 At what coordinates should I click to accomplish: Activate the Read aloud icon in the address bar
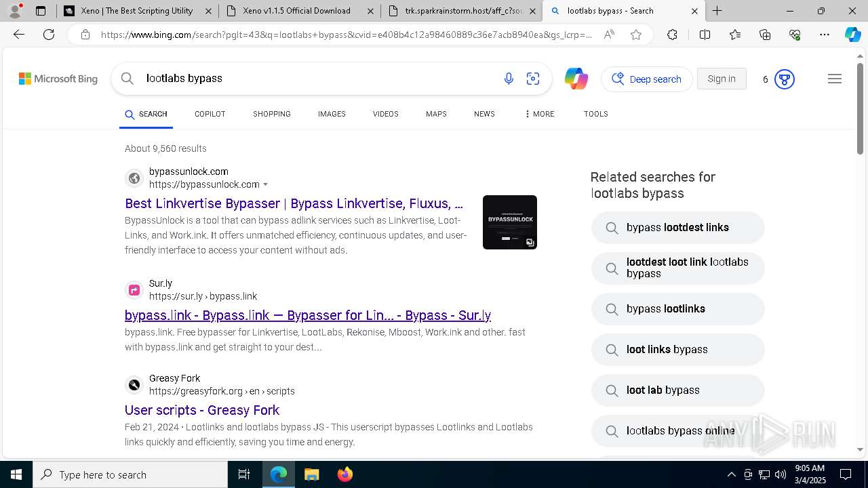609,35
